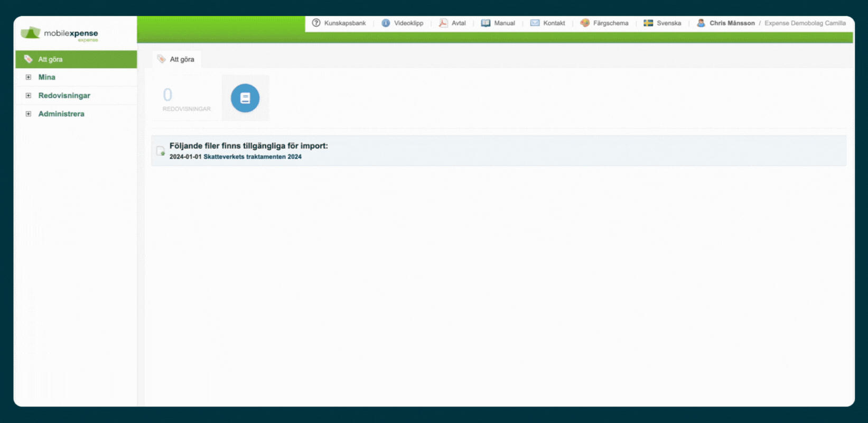Click the import file icon beside Följande filer
868x423 pixels.
click(161, 151)
